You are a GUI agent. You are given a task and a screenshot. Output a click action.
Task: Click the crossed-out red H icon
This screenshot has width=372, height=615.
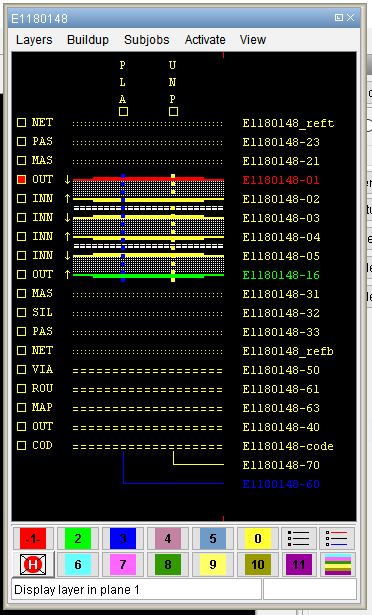(x=33, y=564)
